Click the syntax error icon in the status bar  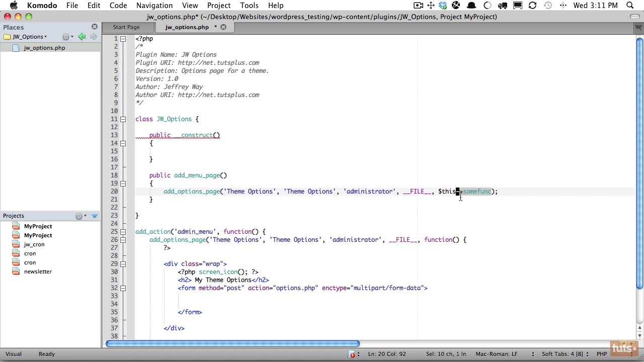(352, 354)
